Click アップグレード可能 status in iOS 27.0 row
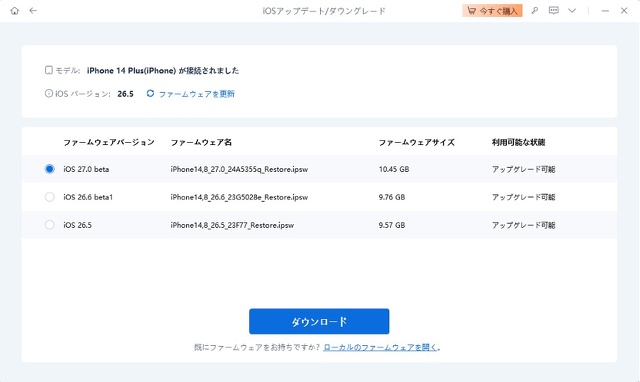 pyautogui.click(x=523, y=169)
